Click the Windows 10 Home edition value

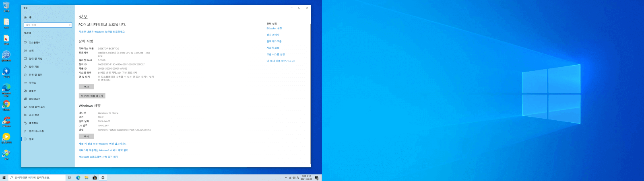[x=108, y=113]
